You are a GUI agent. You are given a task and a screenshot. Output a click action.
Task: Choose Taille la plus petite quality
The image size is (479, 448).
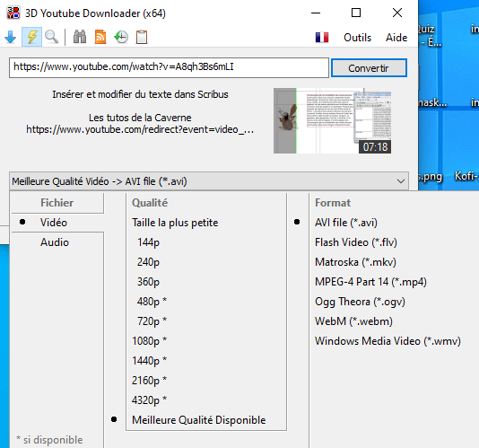(x=175, y=223)
